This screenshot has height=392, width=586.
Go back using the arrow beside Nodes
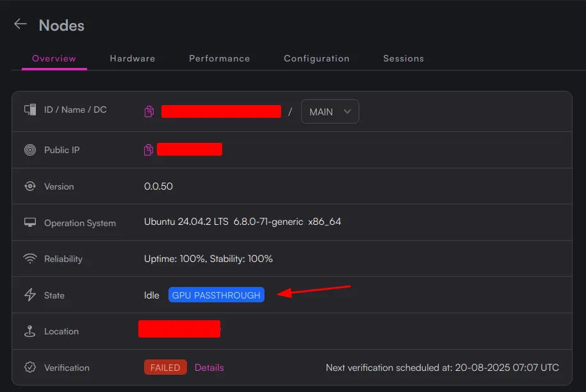[x=20, y=24]
